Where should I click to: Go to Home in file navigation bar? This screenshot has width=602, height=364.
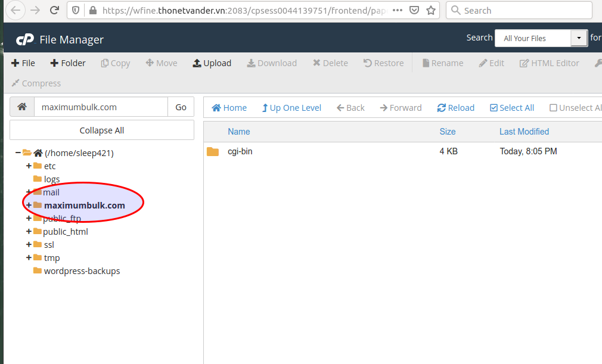coord(229,108)
